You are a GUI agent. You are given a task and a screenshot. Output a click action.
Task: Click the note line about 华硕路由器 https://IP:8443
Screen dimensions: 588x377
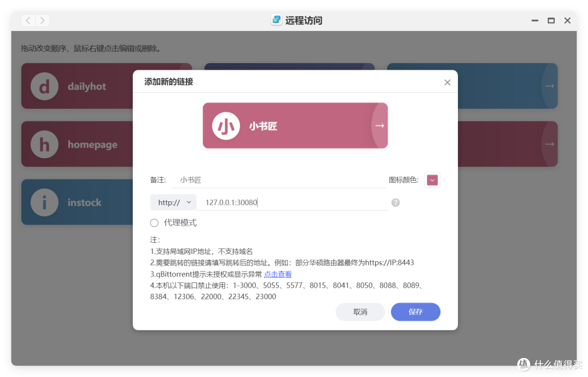[282, 263]
